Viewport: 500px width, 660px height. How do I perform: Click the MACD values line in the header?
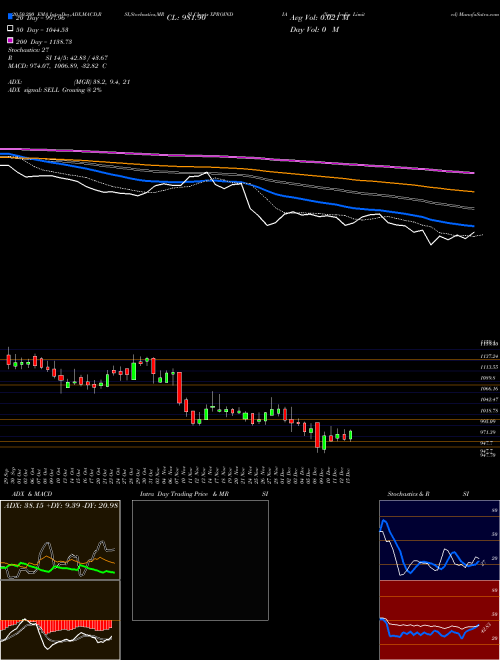click(57, 66)
